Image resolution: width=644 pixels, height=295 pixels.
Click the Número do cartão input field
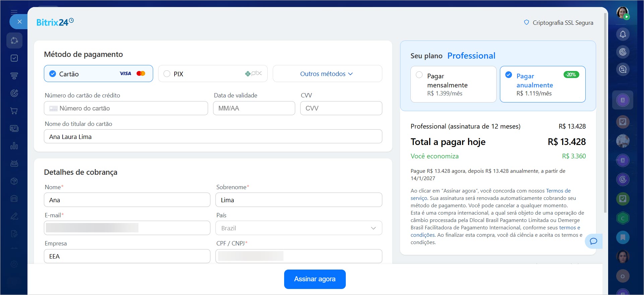point(126,108)
